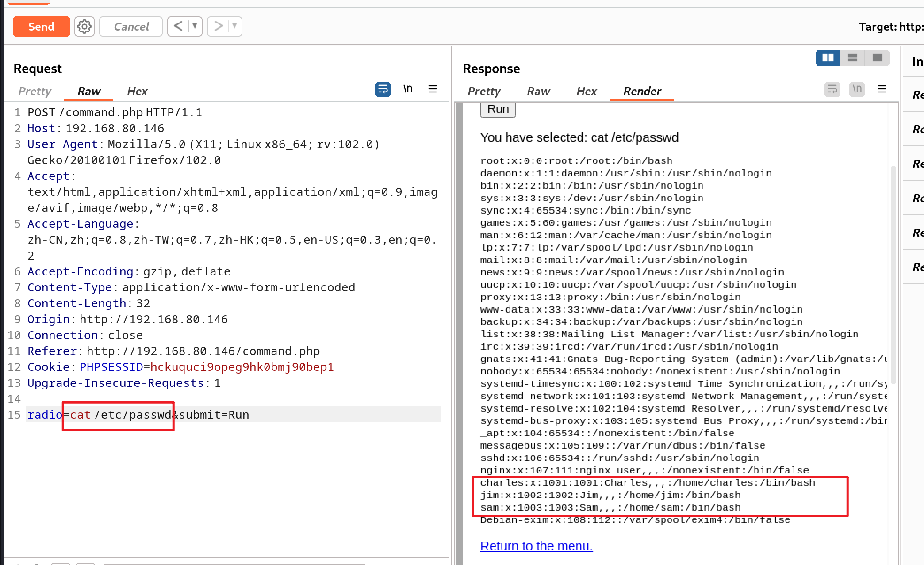The image size is (924, 565).
Task: Click the Origin header line
Action: pos(127,319)
